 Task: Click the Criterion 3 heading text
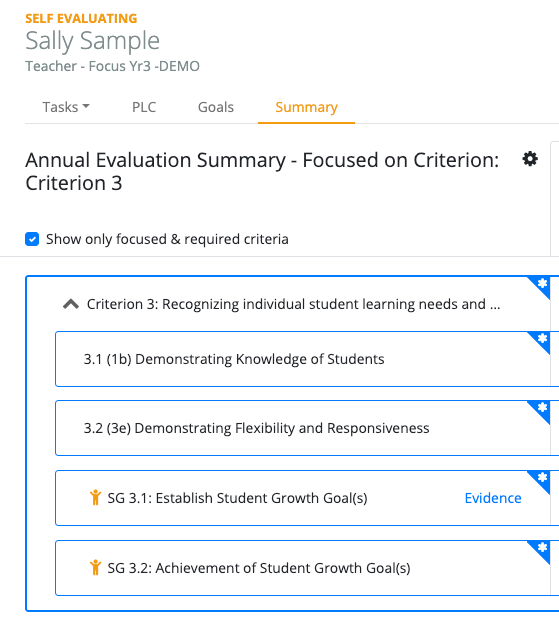click(x=293, y=304)
